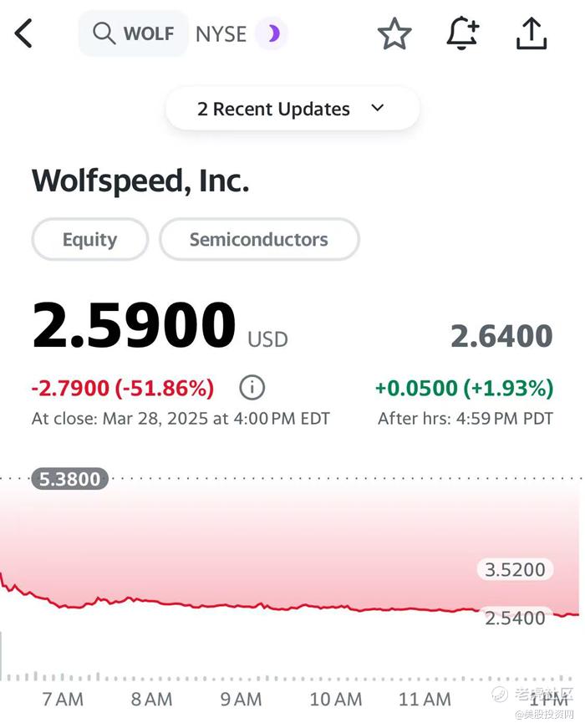This screenshot has height=728, width=585.
Task: Tap the chart at 9 AM
Action: click(241, 606)
